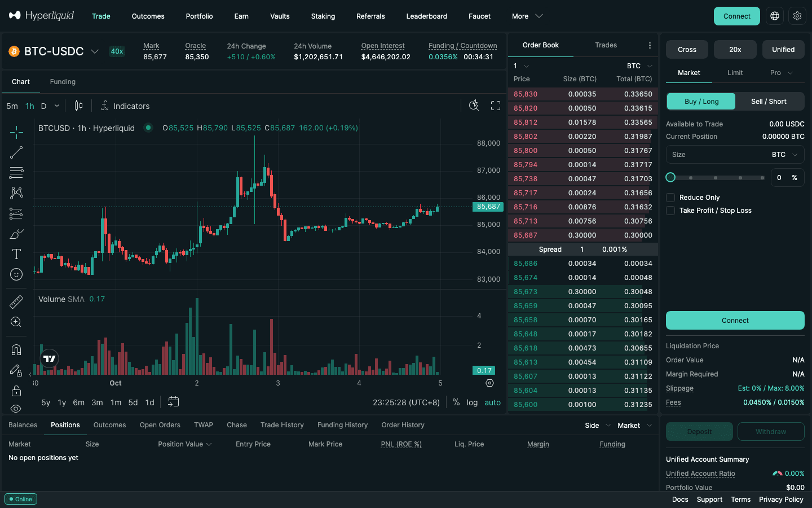Toggle log scale on chart
The width and height of the screenshot is (812, 508).
point(472,402)
